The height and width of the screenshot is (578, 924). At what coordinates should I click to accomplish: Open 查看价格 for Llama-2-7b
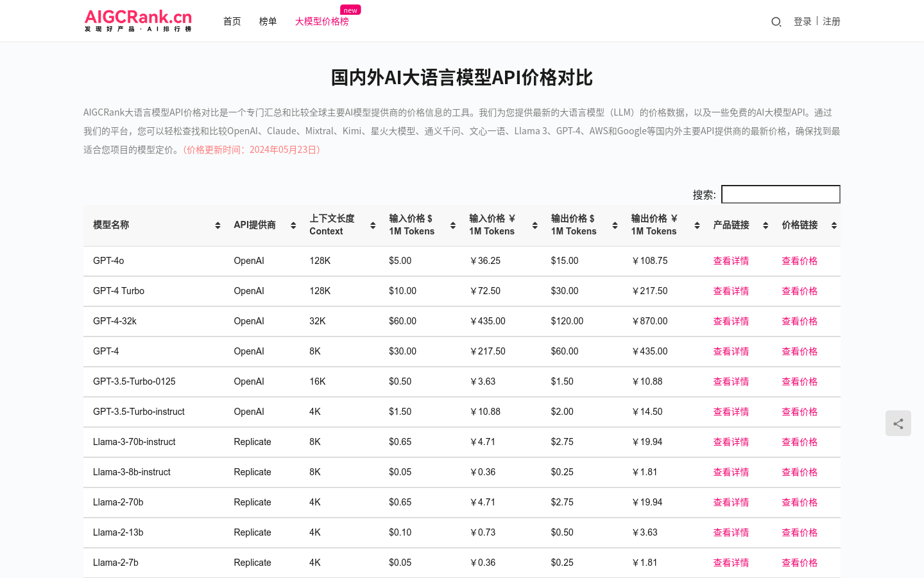tap(800, 563)
